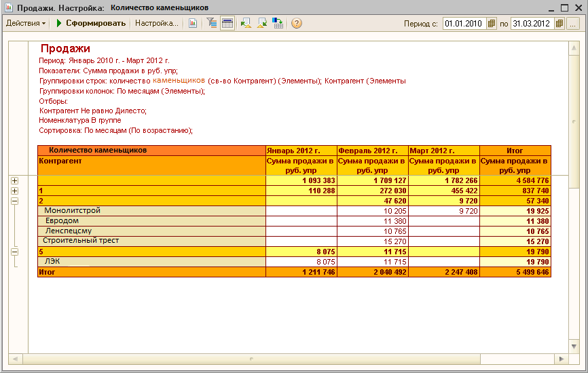Expand the first unnamed group row

tap(14, 181)
